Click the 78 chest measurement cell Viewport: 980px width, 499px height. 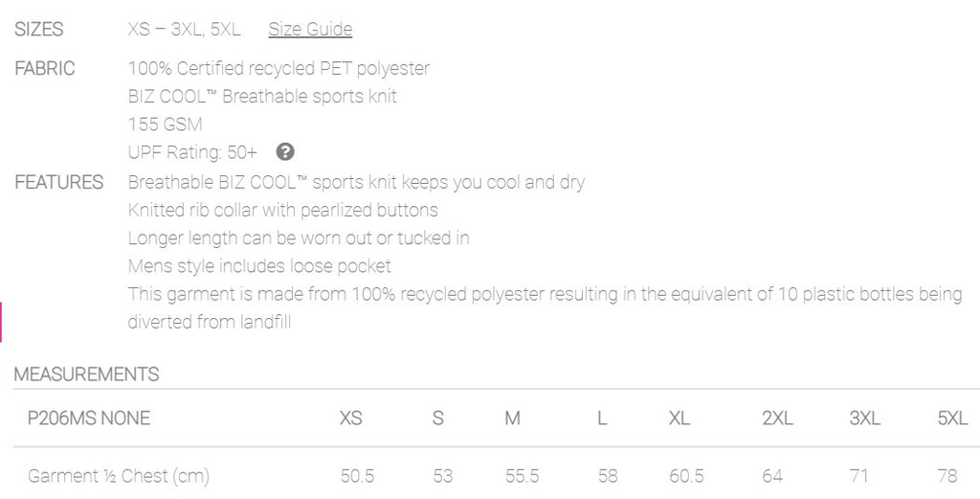point(947,476)
